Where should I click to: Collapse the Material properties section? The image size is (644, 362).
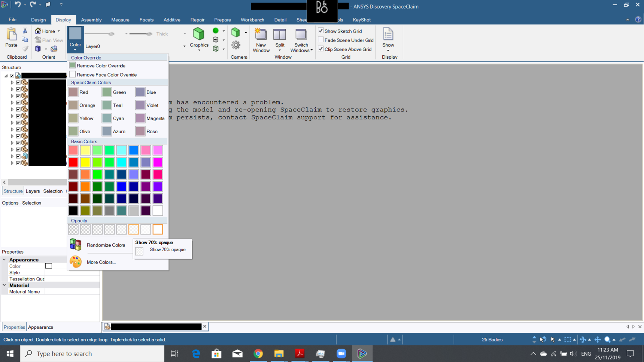coord(4,285)
